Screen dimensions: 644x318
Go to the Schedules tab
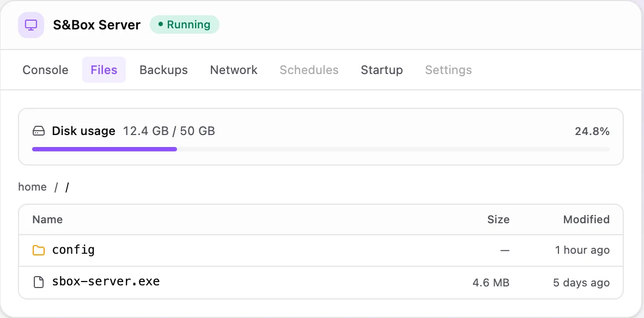click(309, 70)
